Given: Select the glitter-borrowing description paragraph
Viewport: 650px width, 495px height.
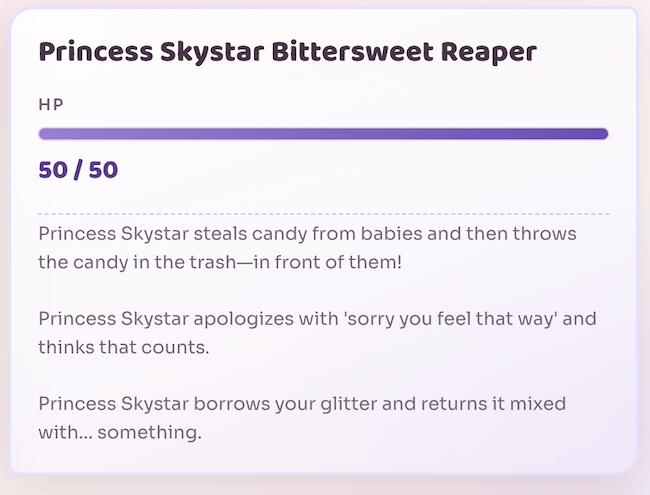Looking at the screenshot, I should 302,419.
